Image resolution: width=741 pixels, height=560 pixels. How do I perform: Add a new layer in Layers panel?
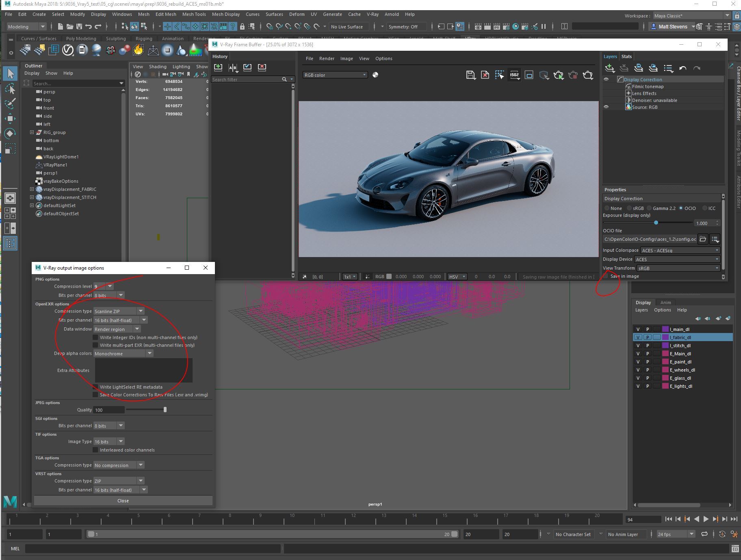point(609,68)
